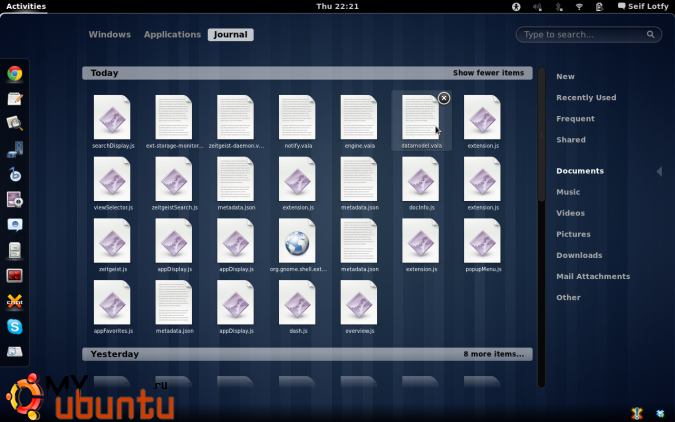Screen dimensions: 675x422
Task: Open notify.vala file
Action: [297, 122]
